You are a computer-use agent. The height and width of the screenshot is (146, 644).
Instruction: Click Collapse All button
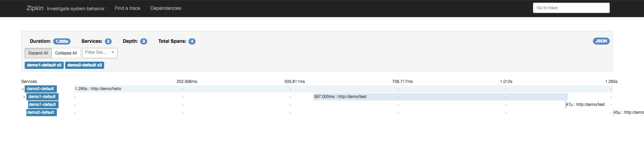pos(66,53)
